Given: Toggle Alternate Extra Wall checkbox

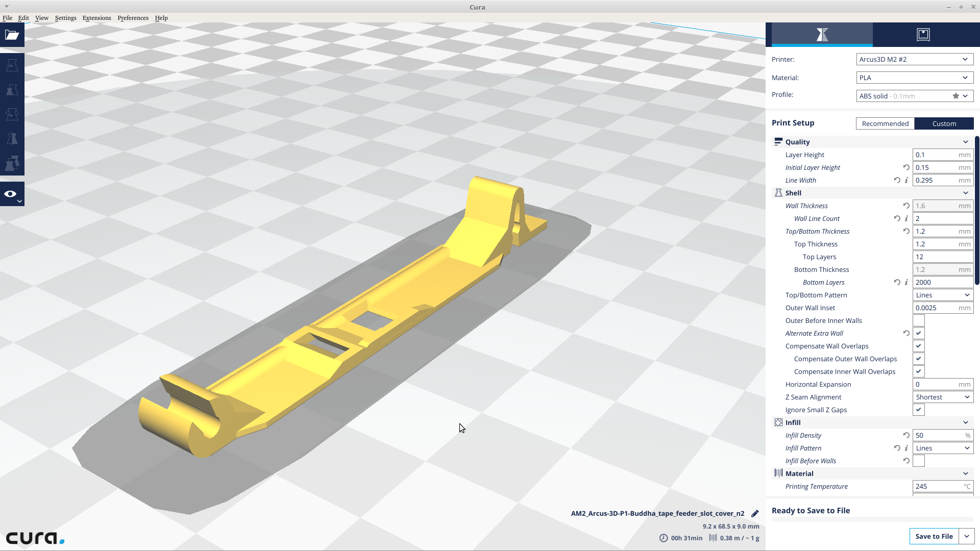Looking at the screenshot, I should 918,333.
